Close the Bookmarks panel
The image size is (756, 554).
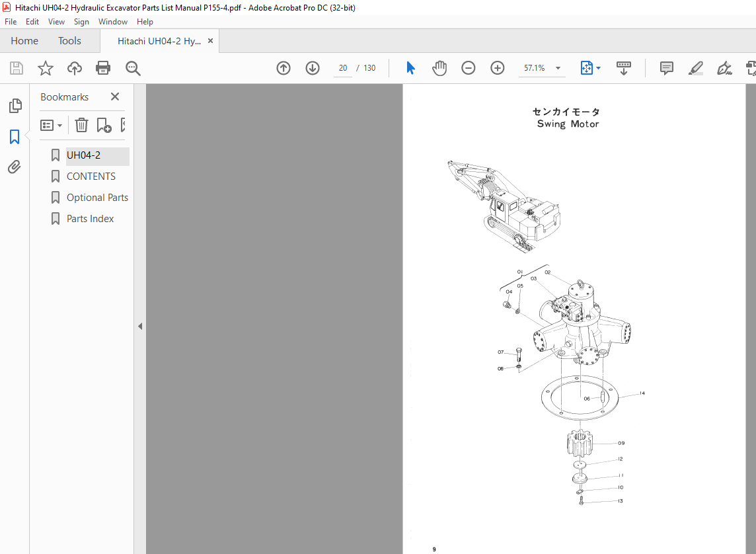[115, 97]
